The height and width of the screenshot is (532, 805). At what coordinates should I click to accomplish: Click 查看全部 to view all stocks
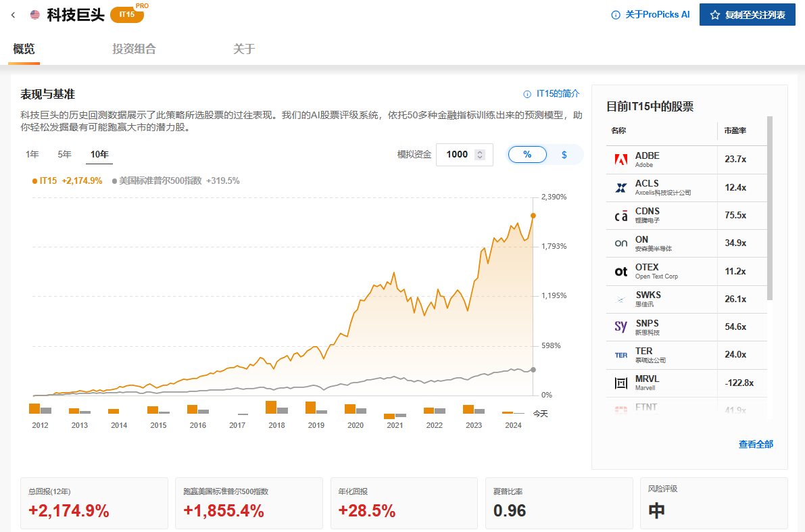tap(756, 445)
